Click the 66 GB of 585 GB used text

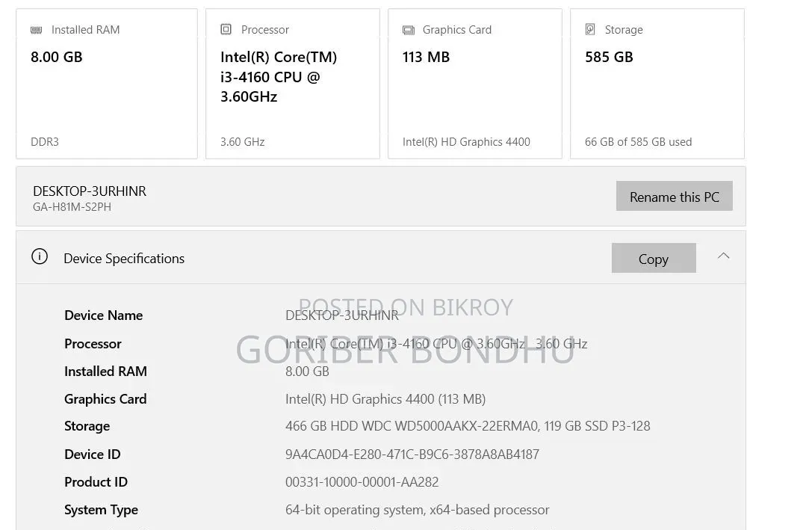coord(639,142)
